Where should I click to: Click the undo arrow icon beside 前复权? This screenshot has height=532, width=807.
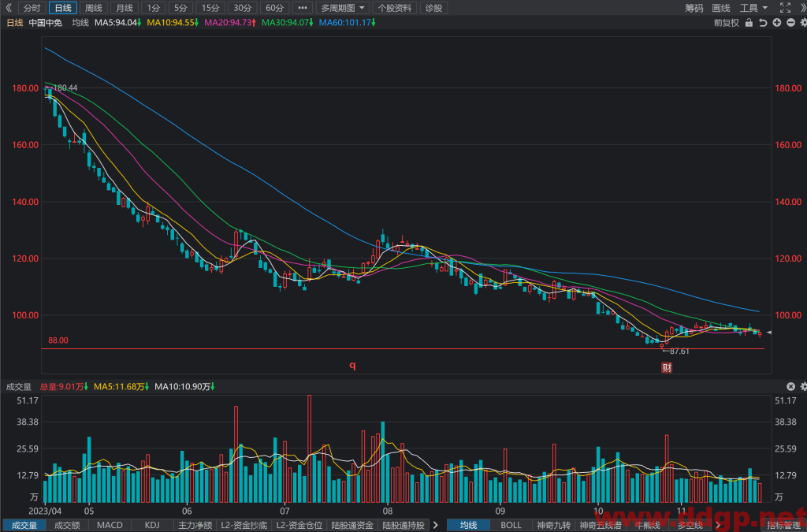(763, 23)
